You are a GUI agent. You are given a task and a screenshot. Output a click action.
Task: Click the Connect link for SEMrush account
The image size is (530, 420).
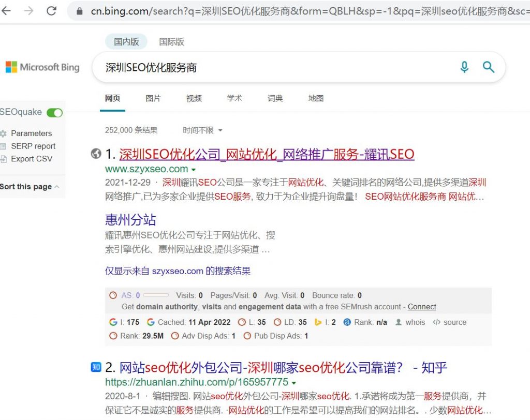tap(421, 306)
